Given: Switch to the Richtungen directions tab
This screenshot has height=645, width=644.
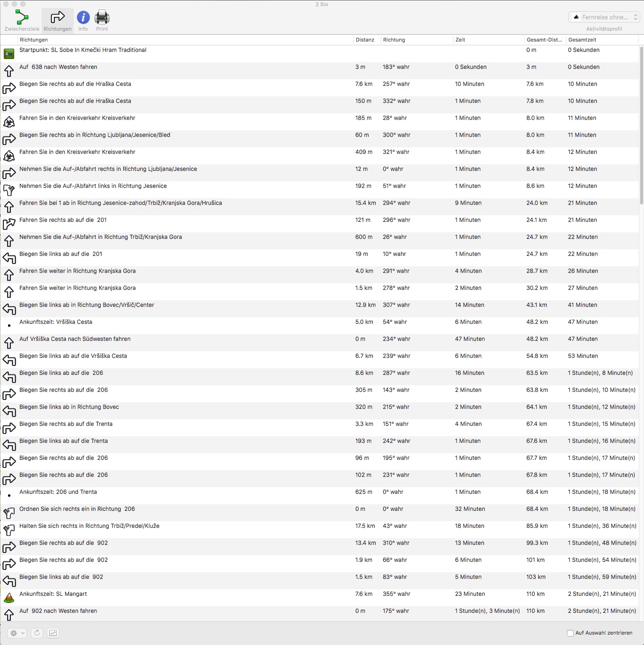Looking at the screenshot, I should click(x=58, y=21).
